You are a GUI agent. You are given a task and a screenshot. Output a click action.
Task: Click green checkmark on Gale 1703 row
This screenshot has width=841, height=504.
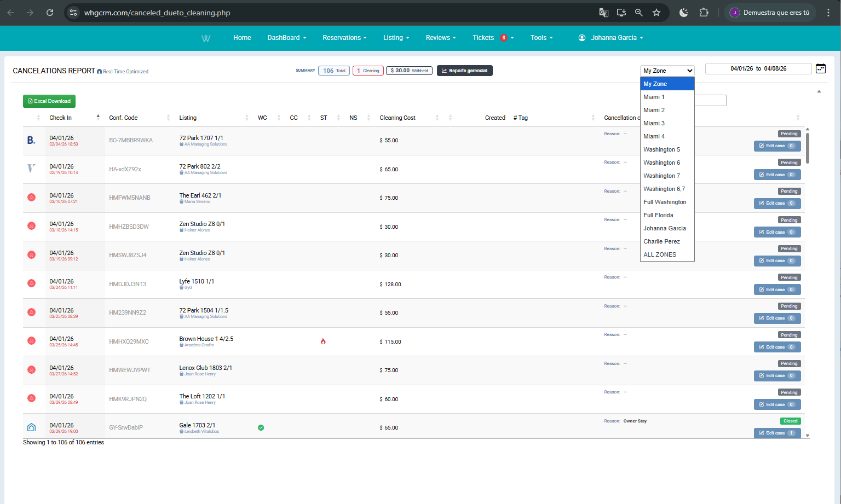tap(261, 428)
